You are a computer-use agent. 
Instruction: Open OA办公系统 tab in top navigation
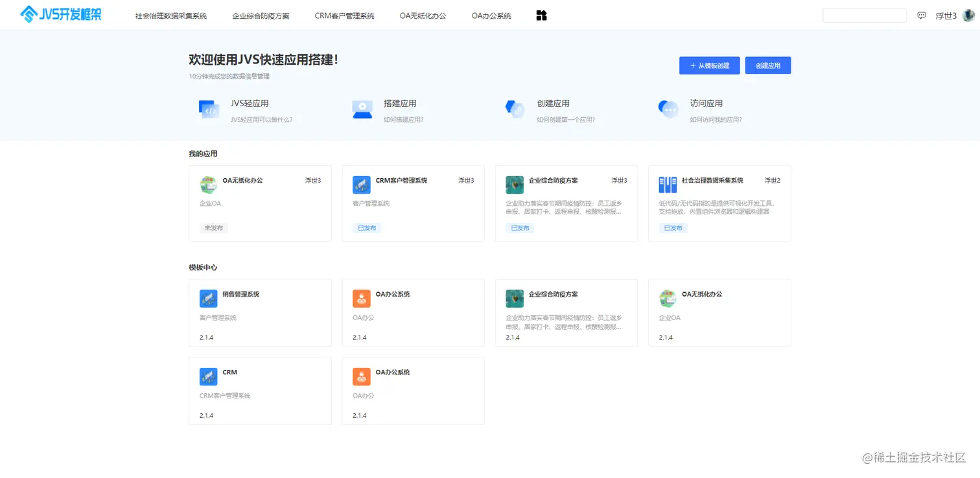pyautogui.click(x=491, y=16)
